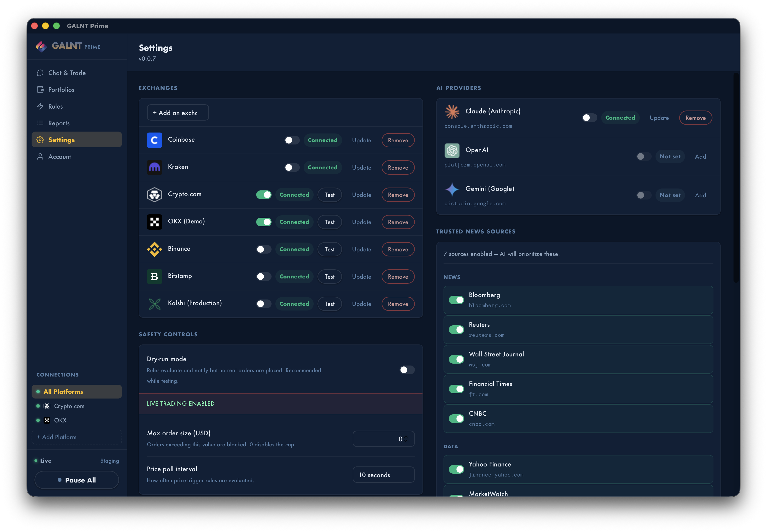
Task: Go to Portfolios in the sidebar
Action: click(x=77, y=89)
